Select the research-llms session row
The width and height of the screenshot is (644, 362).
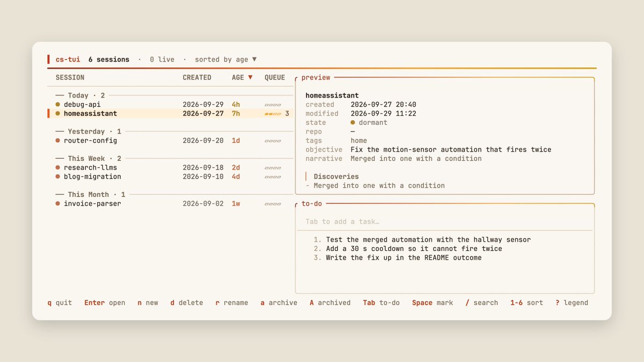tap(171, 168)
